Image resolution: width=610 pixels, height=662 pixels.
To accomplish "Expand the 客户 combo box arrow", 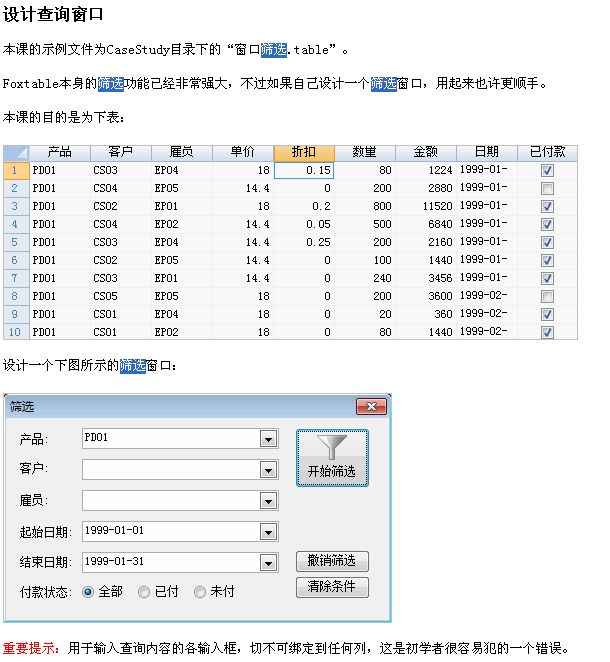I will pyautogui.click(x=267, y=470).
